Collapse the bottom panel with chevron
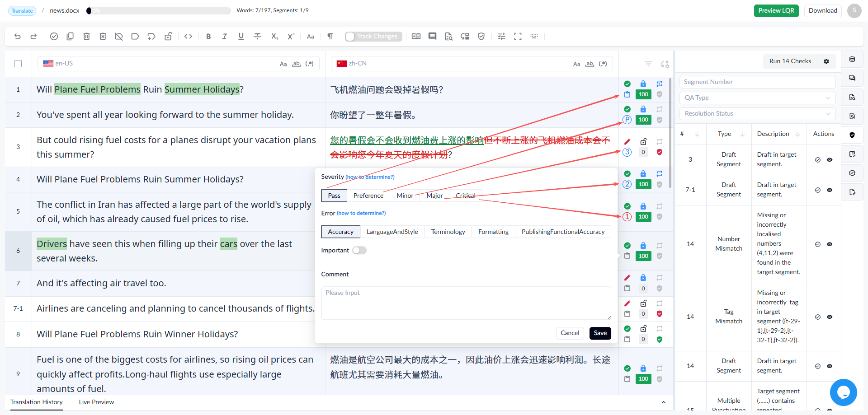Viewport: 868px width, 415px height. pos(663,402)
